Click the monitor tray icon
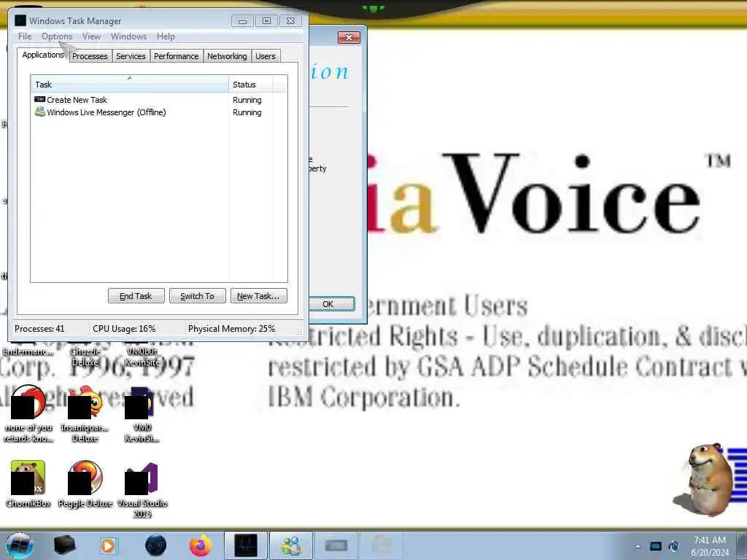The image size is (747, 560). click(x=656, y=546)
